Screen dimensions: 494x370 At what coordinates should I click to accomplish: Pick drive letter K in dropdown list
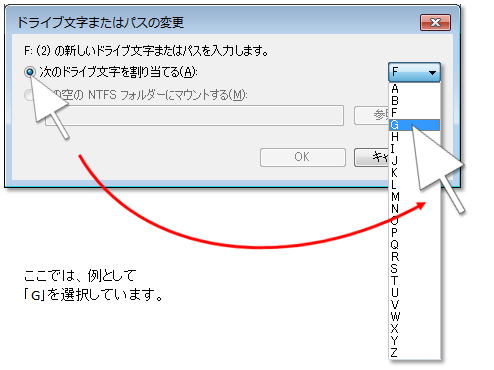coord(415,173)
